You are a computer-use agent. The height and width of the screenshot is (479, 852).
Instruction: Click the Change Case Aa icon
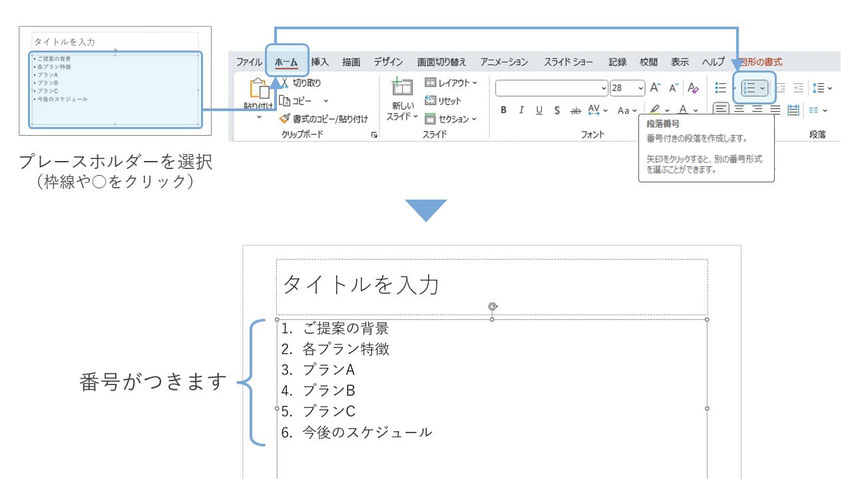point(623,110)
